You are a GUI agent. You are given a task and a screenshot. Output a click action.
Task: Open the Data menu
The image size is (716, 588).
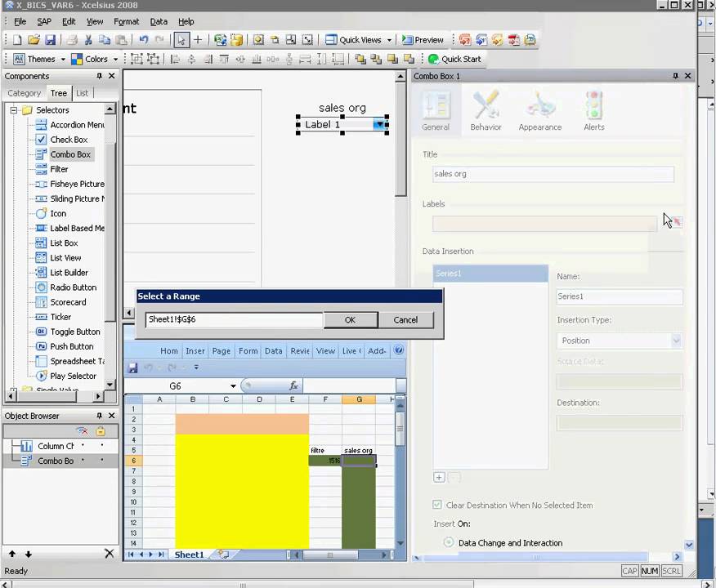point(159,21)
